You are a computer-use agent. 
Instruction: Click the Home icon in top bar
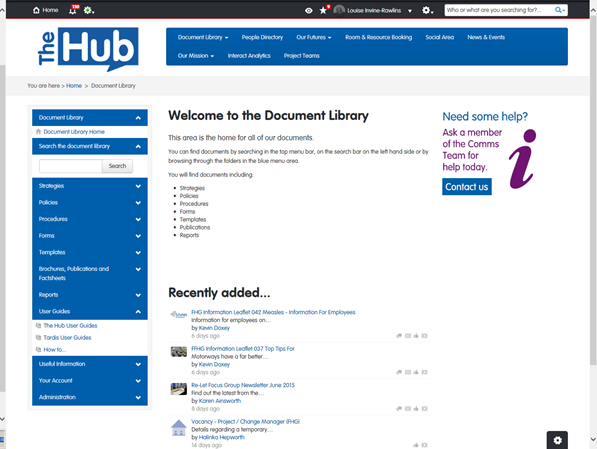point(36,10)
